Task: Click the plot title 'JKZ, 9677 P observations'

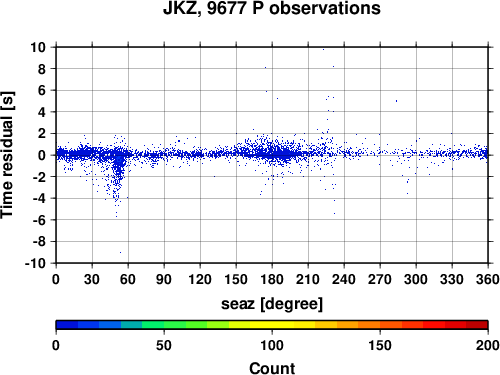Action: pos(272,8)
